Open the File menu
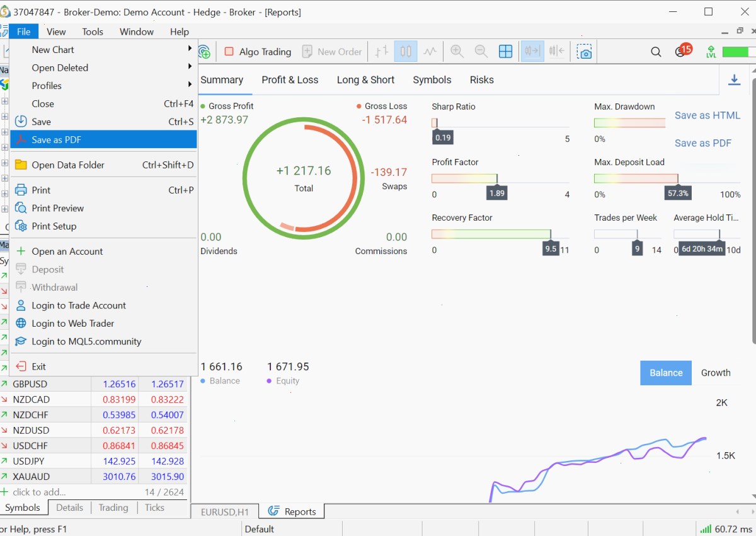 coord(24,32)
